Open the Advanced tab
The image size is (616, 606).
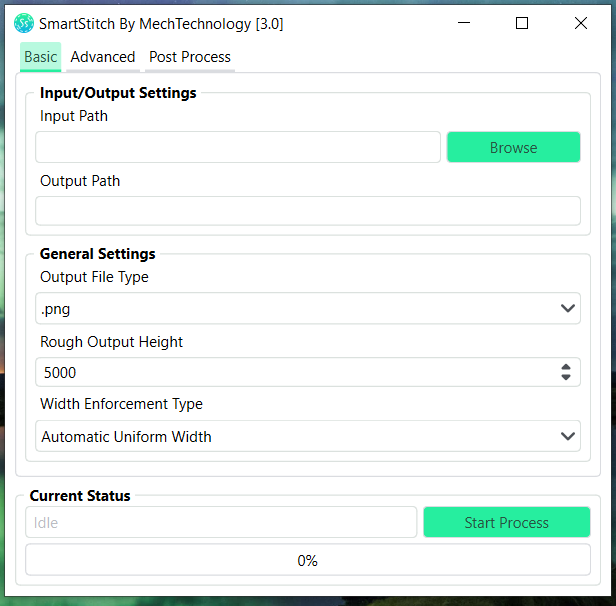point(103,57)
